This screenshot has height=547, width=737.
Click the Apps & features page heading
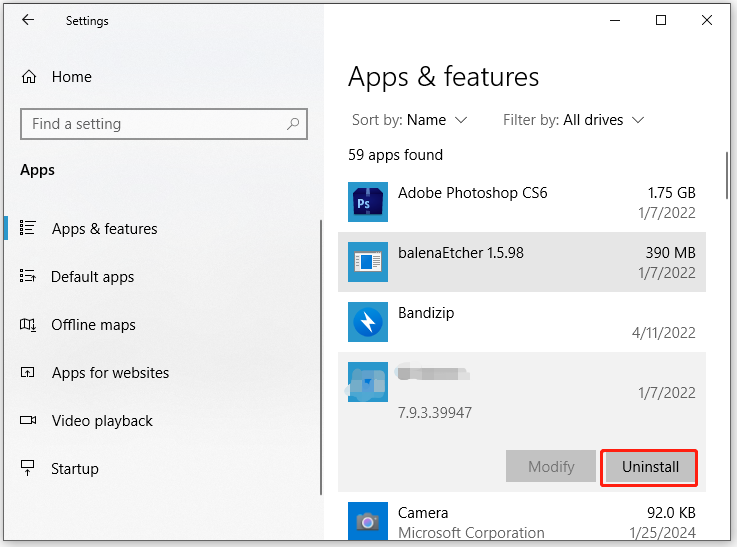coord(443,77)
